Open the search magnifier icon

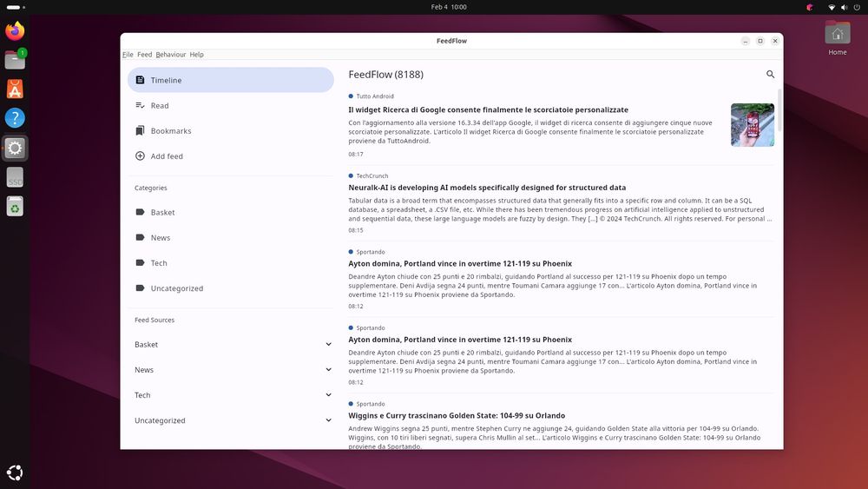click(x=770, y=74)
